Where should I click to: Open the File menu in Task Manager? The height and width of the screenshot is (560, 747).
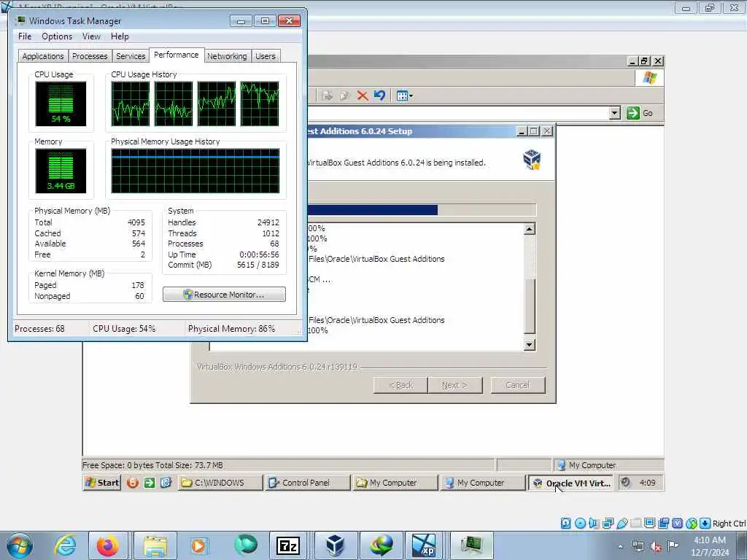coord(25,36)
